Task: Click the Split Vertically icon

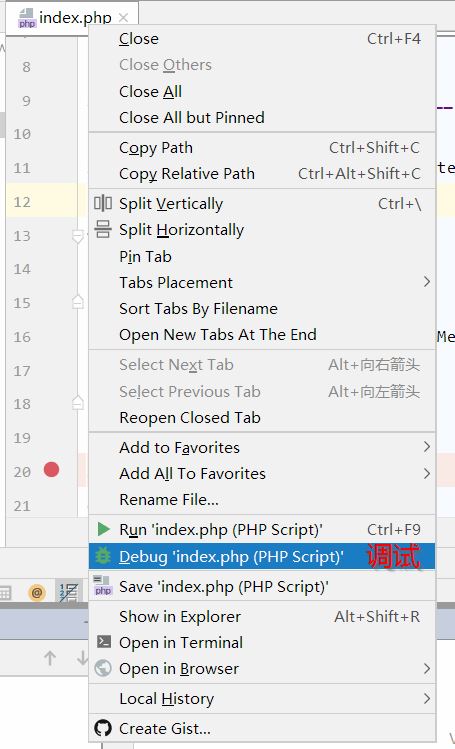Action: [103, 203]
